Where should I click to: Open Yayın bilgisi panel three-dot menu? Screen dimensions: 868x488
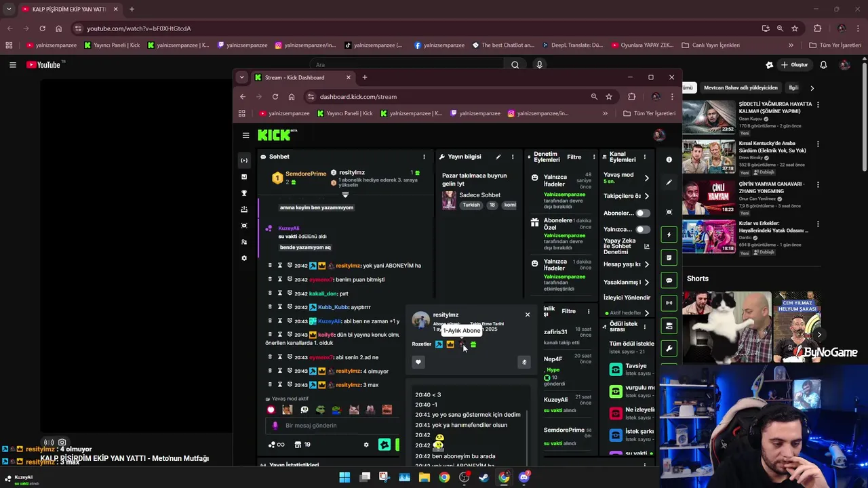coord(513,157)
